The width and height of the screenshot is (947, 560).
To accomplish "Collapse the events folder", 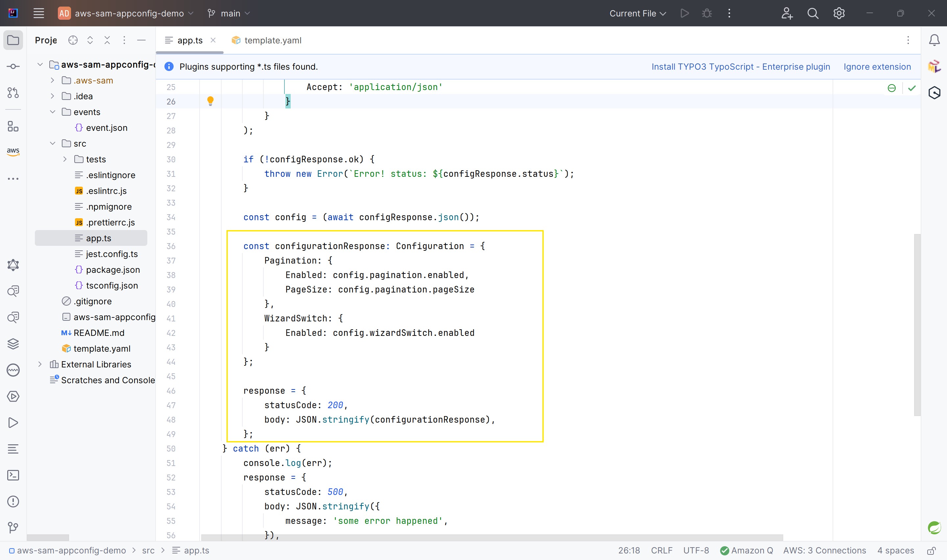I will click(x=53, y=112).
